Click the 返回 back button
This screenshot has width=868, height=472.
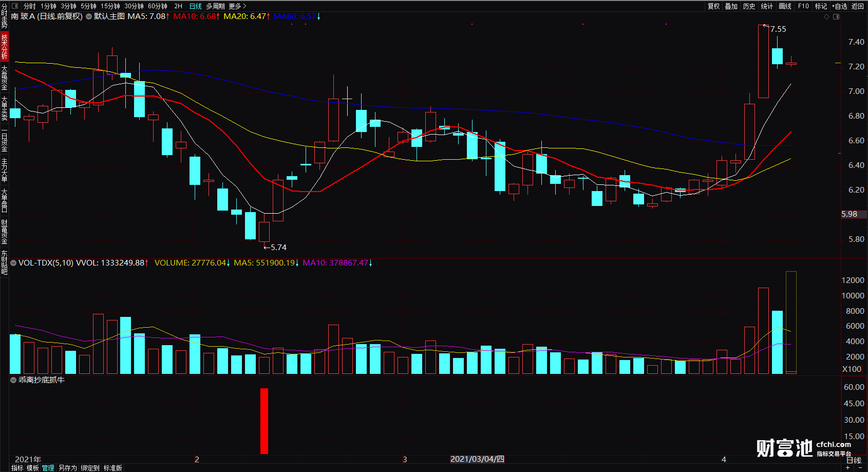pos(858,6)
